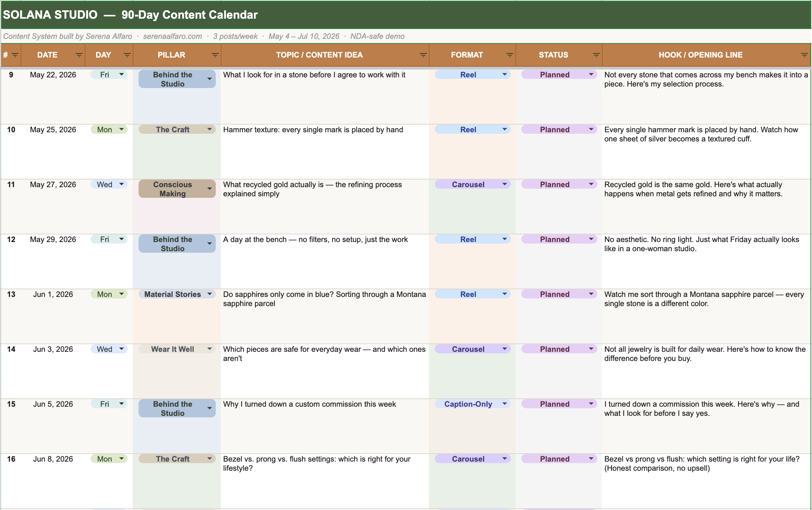
Task: Select the SOLANA STUDIO title cell
Action: (x=130, y=15)
